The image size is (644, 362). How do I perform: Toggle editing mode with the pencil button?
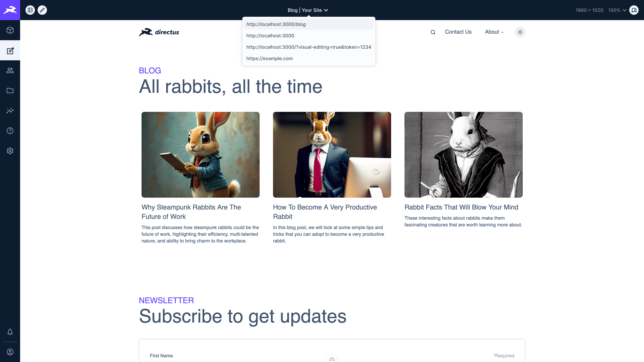click(x=42, y=10)
